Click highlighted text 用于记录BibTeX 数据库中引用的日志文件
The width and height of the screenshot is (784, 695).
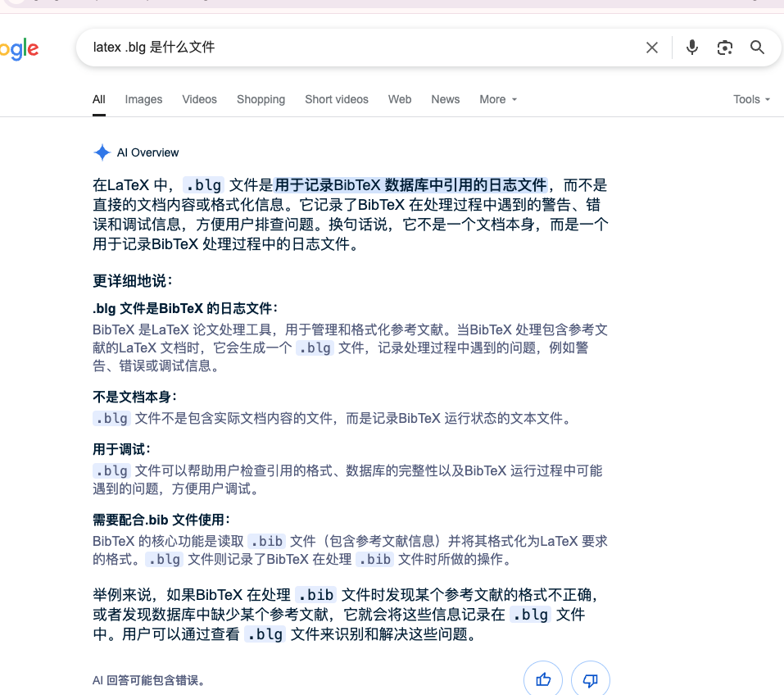(x=410, y=185)
